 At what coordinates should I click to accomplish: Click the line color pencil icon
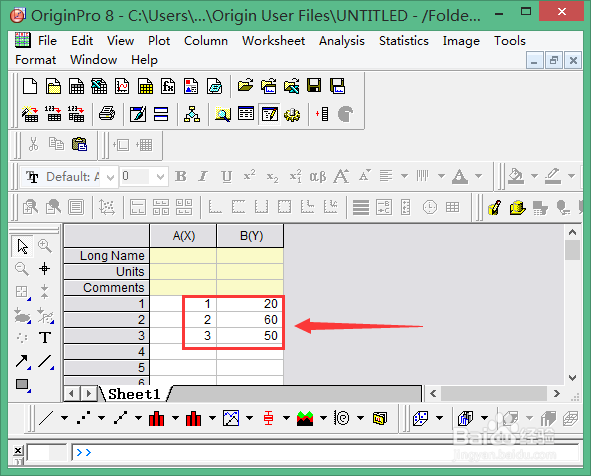(553, 176)
